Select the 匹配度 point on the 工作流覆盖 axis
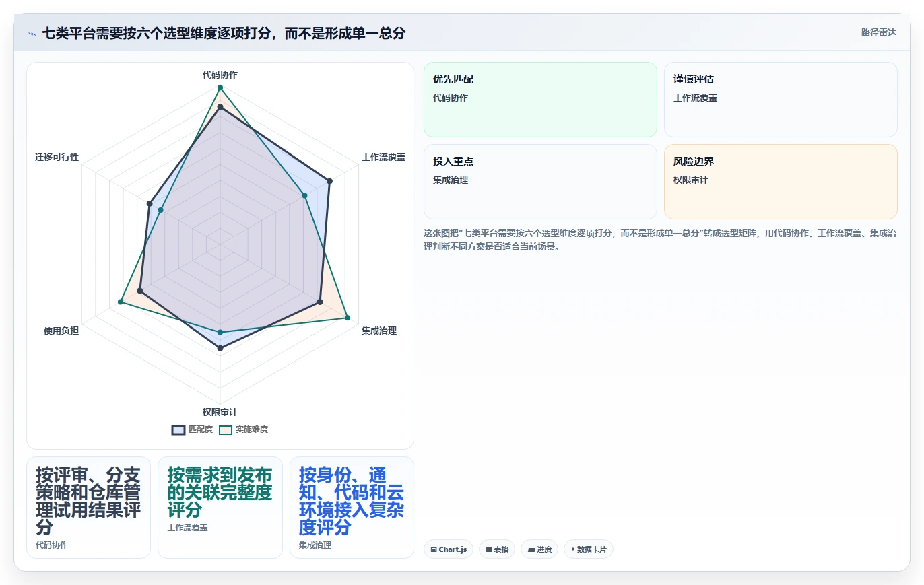The height and width of the screenshot is (585, 924). coord(329,180)
